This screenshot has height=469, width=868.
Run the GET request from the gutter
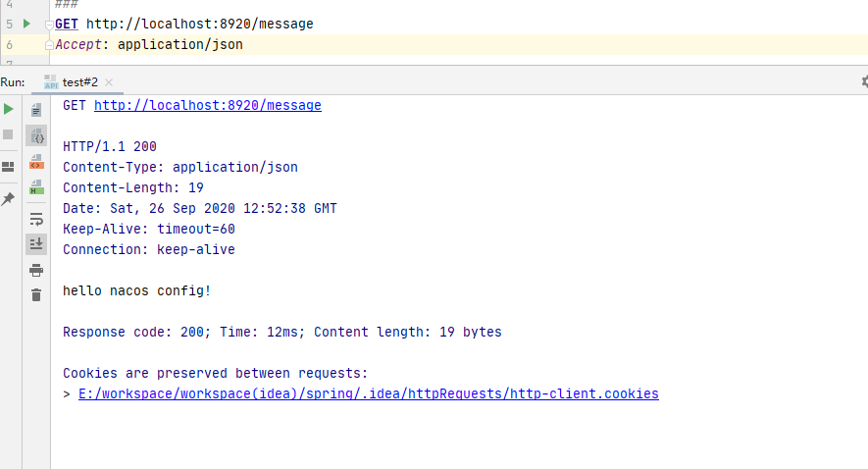tap(26, 24)
